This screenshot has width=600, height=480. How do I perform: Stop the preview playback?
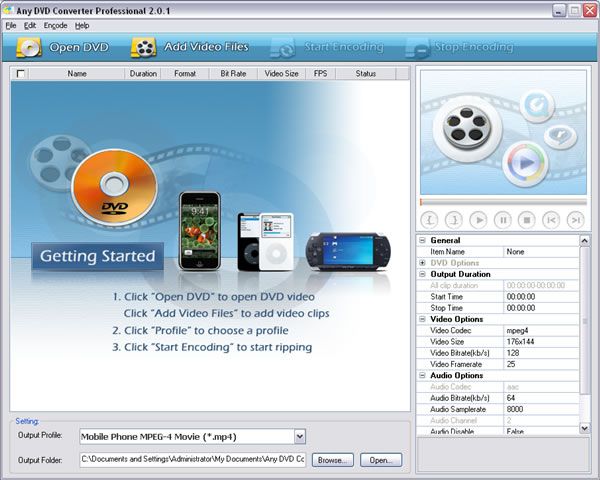527,220
